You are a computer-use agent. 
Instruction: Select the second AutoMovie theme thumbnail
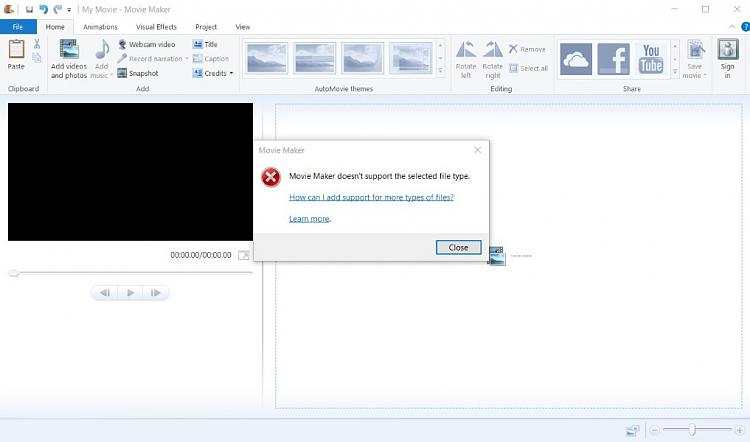click(315, 58)
